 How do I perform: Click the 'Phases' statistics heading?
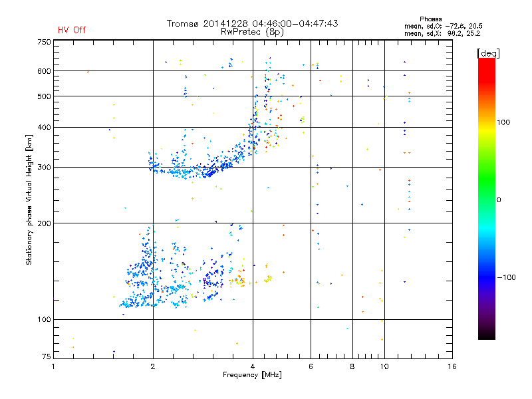pyautogui.click(x=430, y=19)
